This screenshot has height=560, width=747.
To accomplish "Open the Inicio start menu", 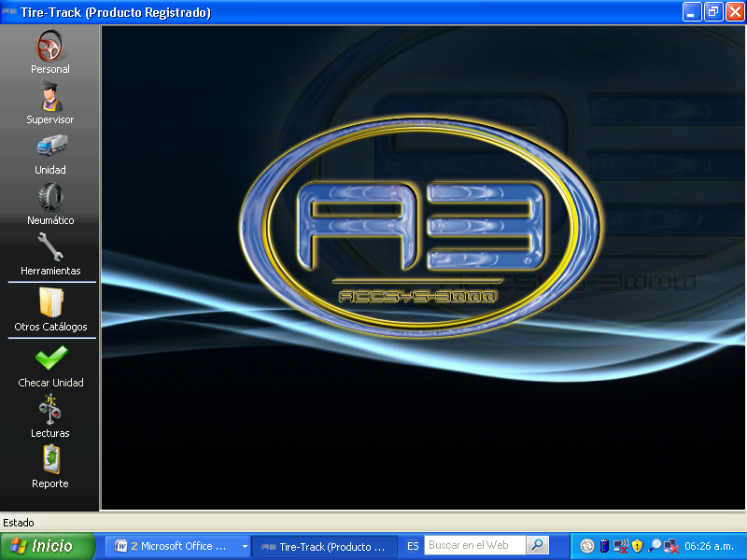I will (x=47, y=547).
